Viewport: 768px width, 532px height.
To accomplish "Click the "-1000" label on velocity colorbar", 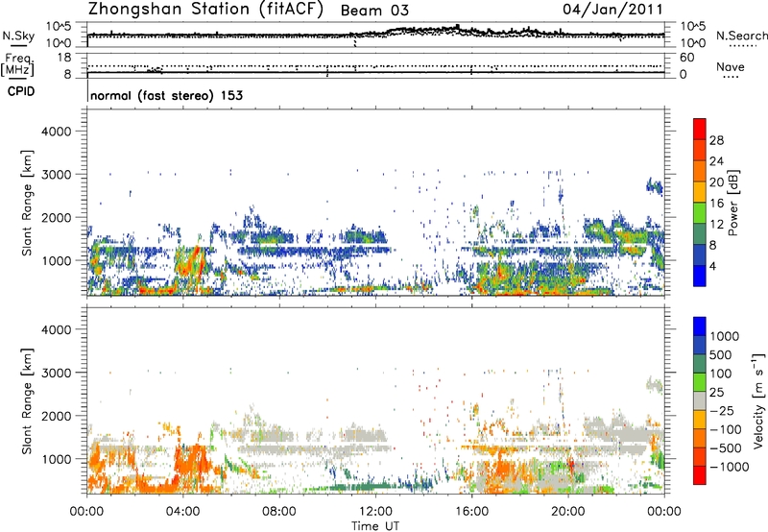I will pos(729,467).
